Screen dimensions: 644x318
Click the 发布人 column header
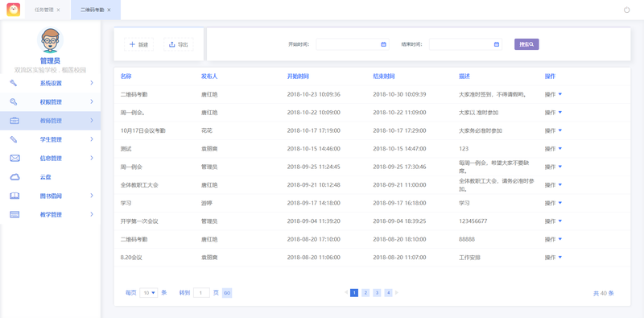[209, 76]
